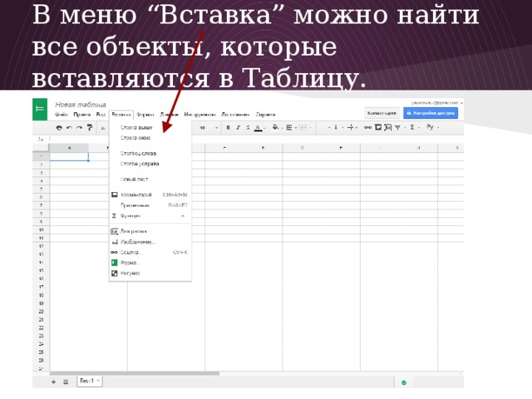Toggle italic formatting
Image resolution: width=532 pixels, height=399 pixels.
(239, 127)
